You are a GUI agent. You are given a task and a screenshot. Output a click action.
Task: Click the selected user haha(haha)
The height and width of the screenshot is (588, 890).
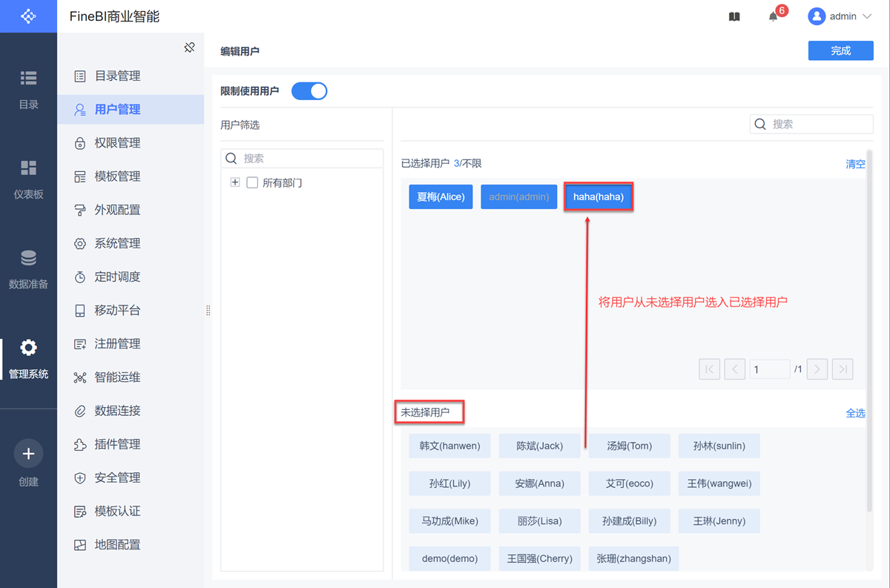pos(598,197)
